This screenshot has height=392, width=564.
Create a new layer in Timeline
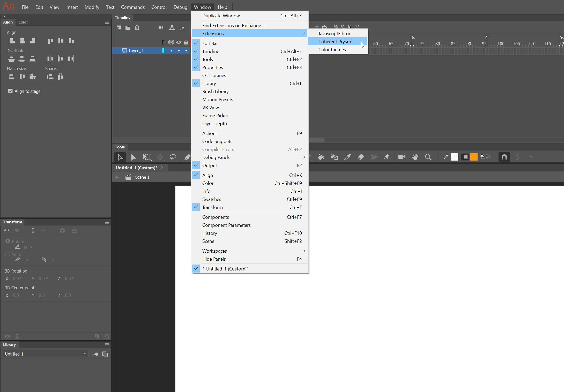tap(119, 28)
